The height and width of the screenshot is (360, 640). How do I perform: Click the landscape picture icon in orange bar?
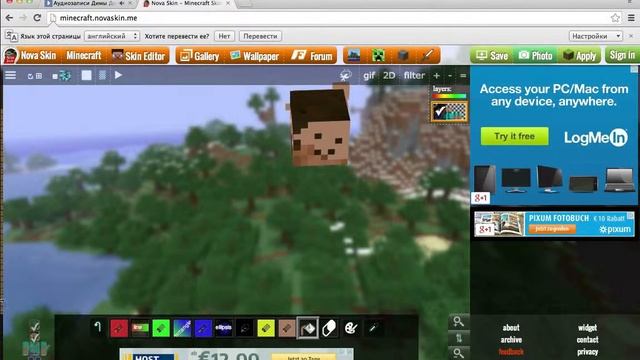click(x=354, y=55)
